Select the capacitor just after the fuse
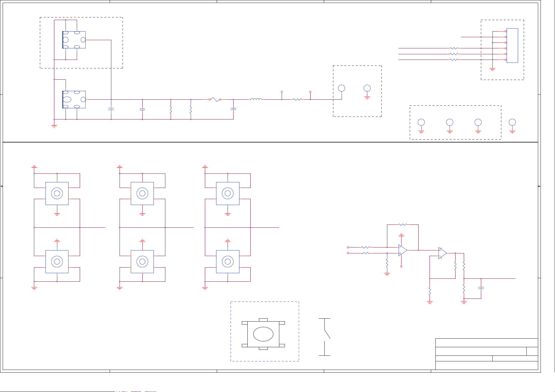The image size is (555, 392). coord(233,109)
